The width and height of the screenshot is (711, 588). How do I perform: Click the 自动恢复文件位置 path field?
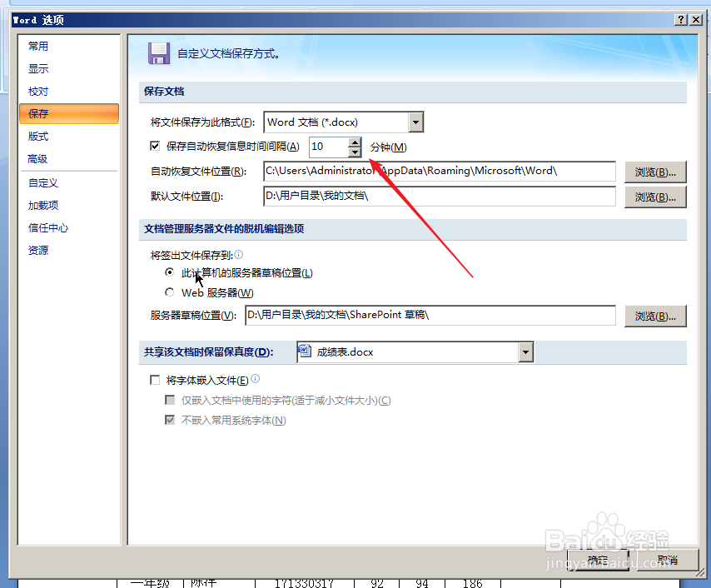(x=440, y=171)
